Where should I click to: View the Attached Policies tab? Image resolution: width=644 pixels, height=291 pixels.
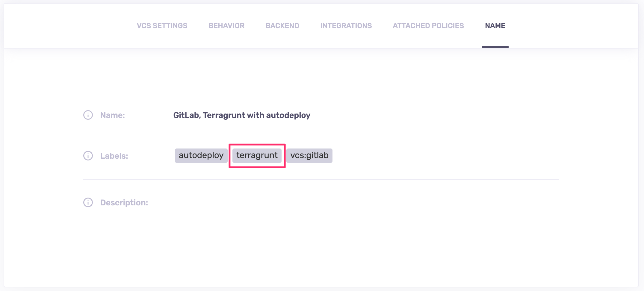pyautogui.click(x=428, y=26)
